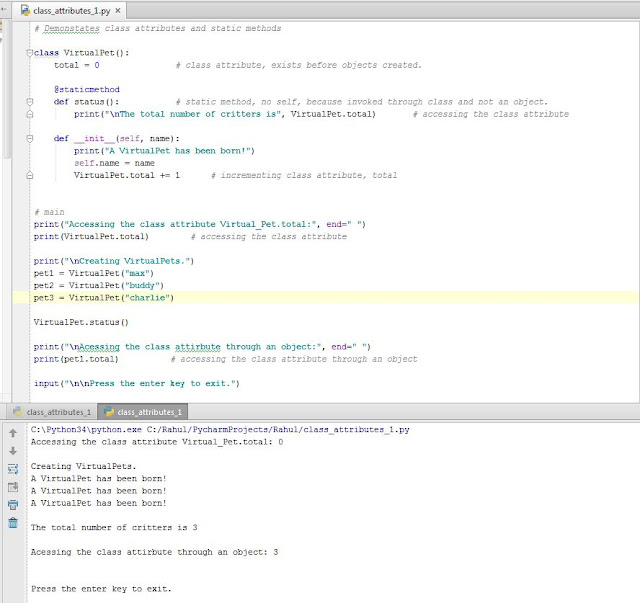Viewport: 640px width, 603px height.
Task: Collapse the __init__ method fold marker
Action: [29, 138]
